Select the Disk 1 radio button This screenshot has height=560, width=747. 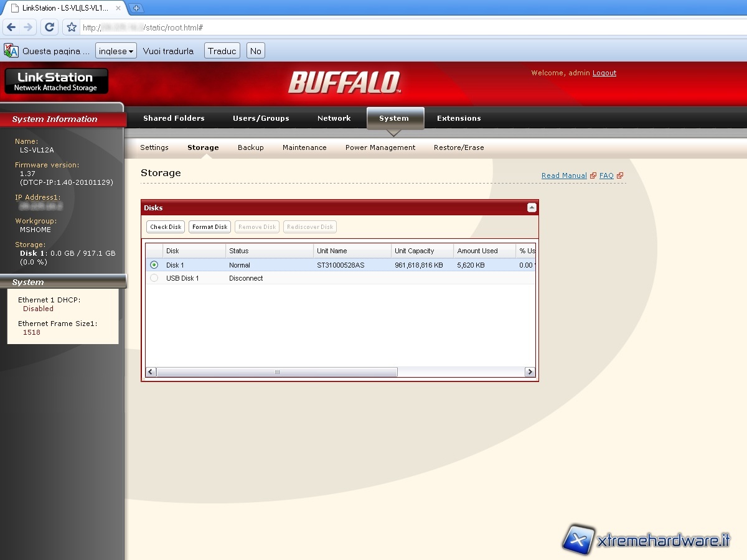point(154,265)
